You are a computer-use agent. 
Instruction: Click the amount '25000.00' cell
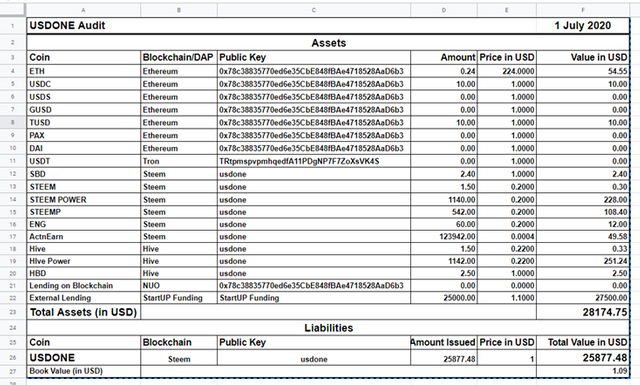[x=444, y=298]
